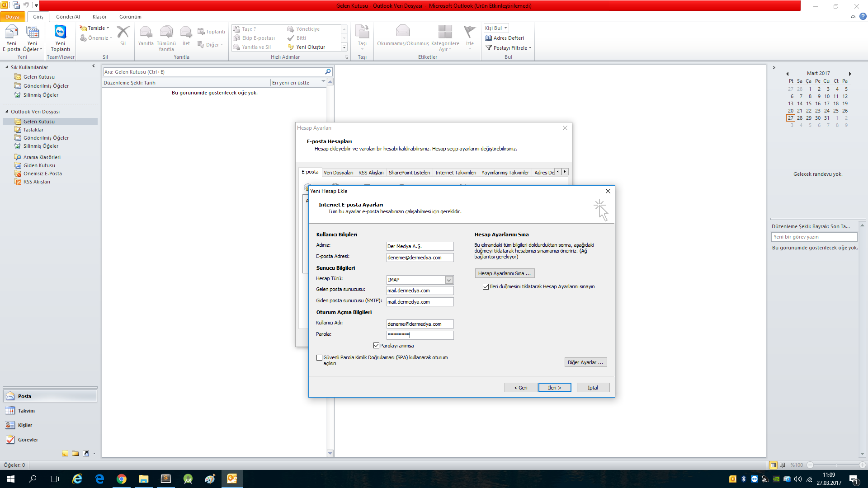Open Outlook help question mark icon
The width and height of the screenshot is (868, 488).
(863, 17)
